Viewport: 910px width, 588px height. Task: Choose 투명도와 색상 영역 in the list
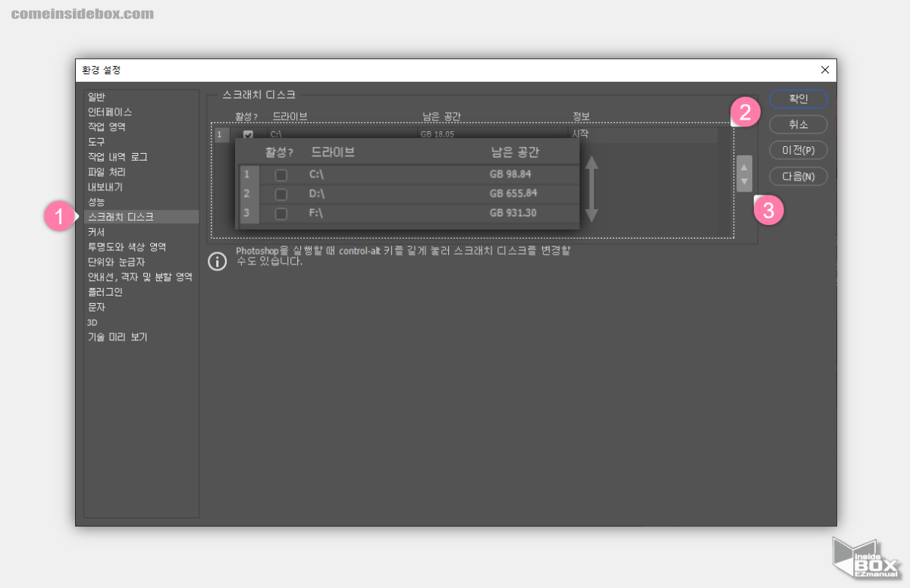pyautogui.click(x=127, y=247)
